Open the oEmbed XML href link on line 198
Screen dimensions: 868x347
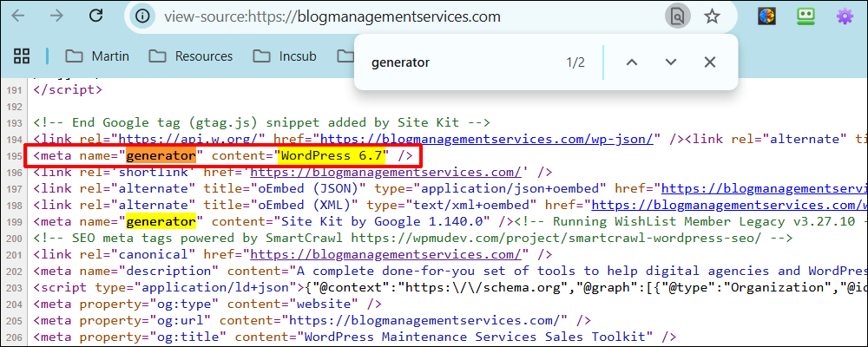730,206
